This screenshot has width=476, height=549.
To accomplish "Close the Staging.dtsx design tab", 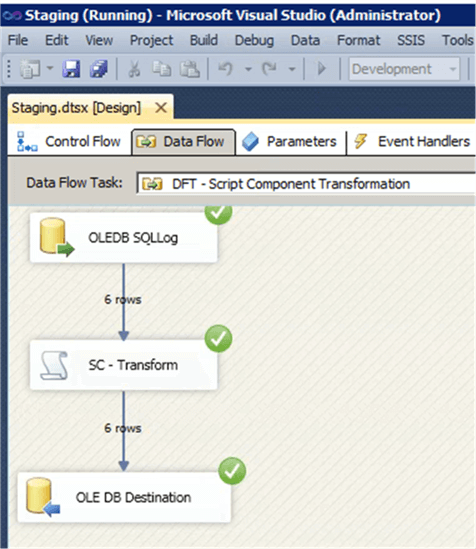I will [161, 107].
